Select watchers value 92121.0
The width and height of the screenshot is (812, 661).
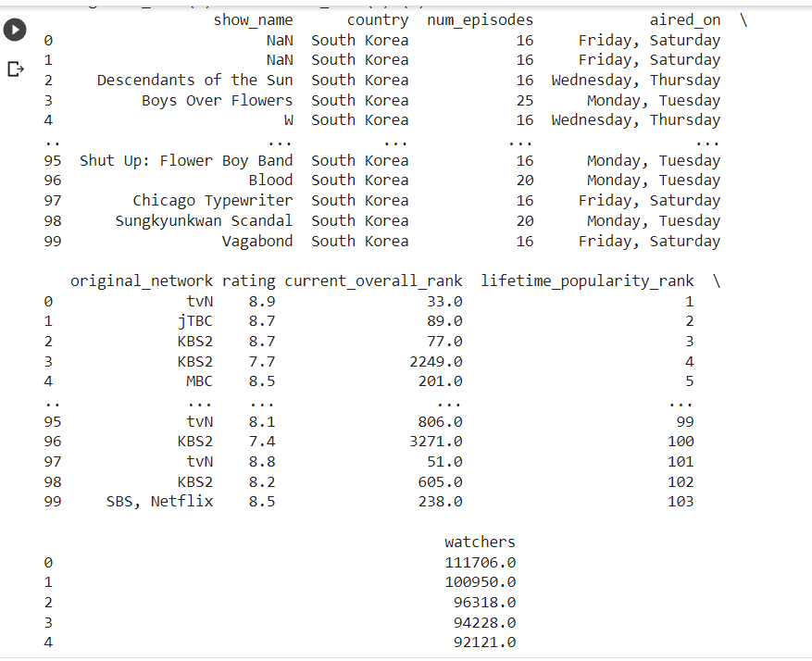pyautogui.click(x=485, y=642)
